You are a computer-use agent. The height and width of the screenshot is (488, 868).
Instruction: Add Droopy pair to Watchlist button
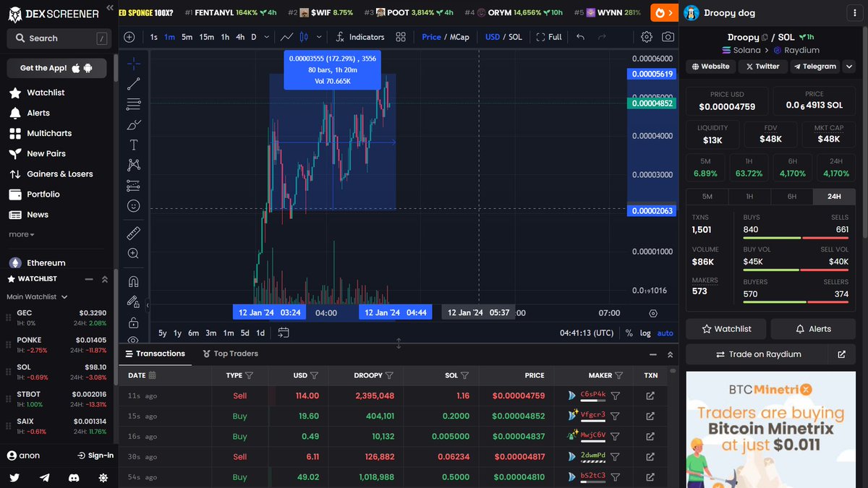[726, 328]
